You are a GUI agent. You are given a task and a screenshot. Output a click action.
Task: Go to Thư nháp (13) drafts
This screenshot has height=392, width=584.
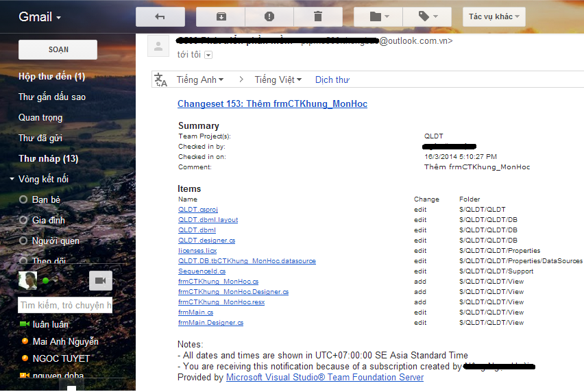pyautogui.click(x=48, y=158)
